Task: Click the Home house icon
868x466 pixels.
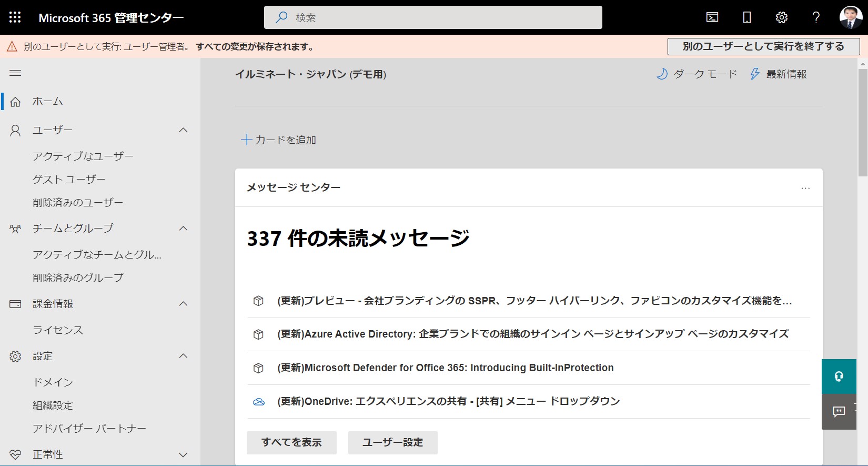Action: click(x=15, y=102)
